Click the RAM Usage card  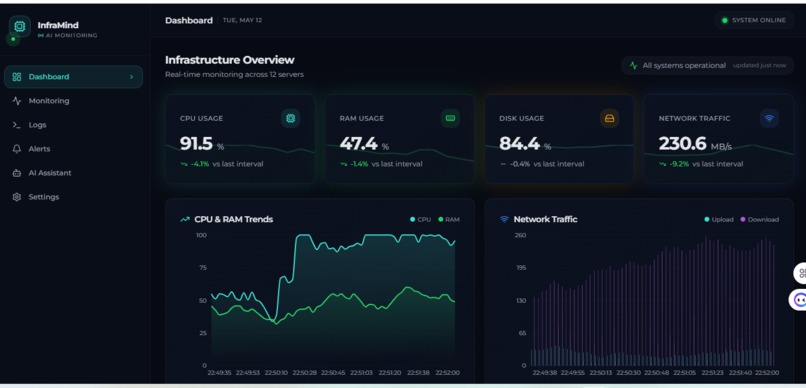coord(400,139)
